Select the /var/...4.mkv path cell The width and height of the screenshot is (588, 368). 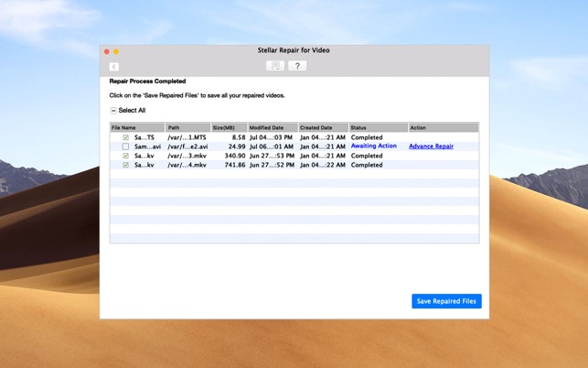tap(187, 165)
